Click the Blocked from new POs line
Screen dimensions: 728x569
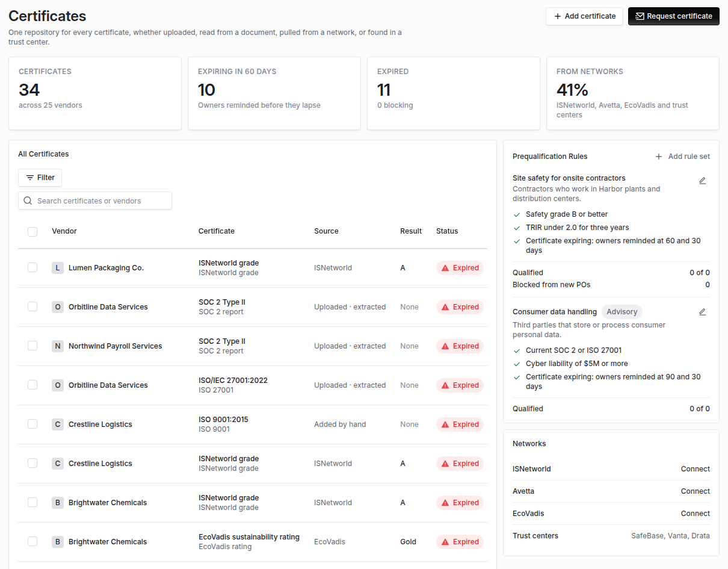click(611, 285)
